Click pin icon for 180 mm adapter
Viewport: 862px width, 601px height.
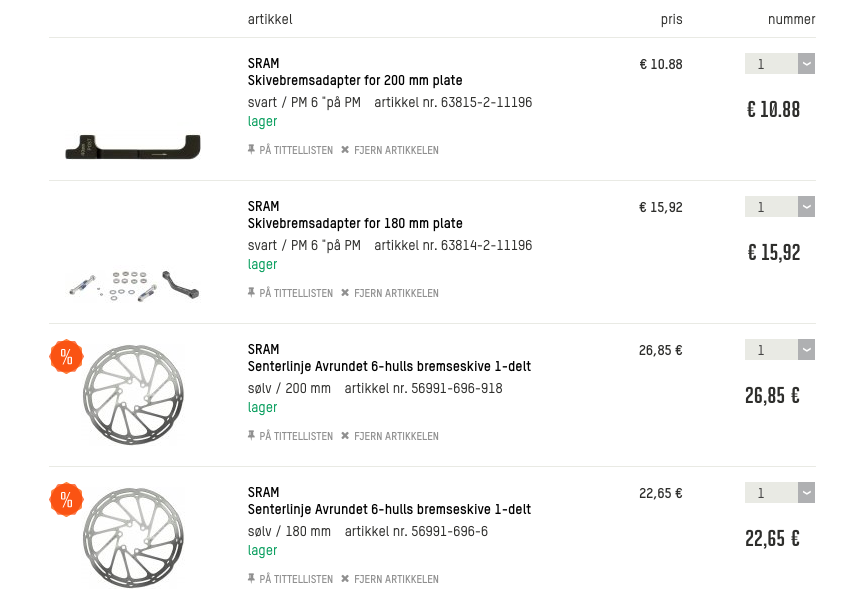pyautogui.click(x=252, y=293)
